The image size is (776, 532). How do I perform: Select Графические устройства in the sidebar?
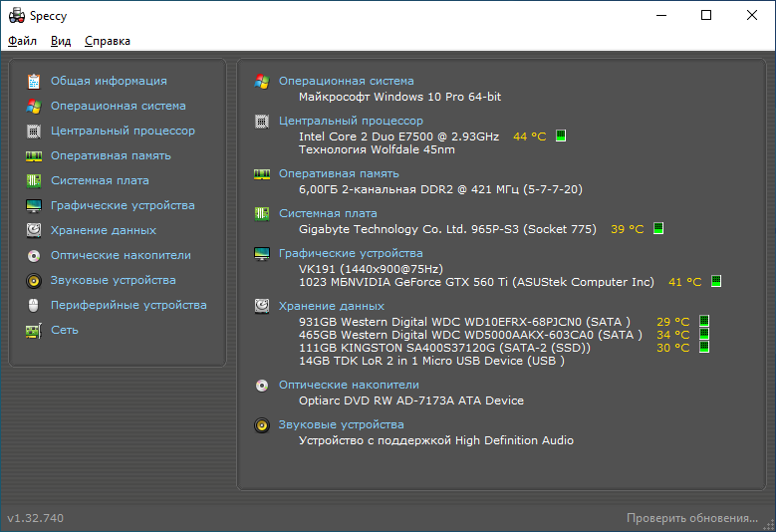123,205
